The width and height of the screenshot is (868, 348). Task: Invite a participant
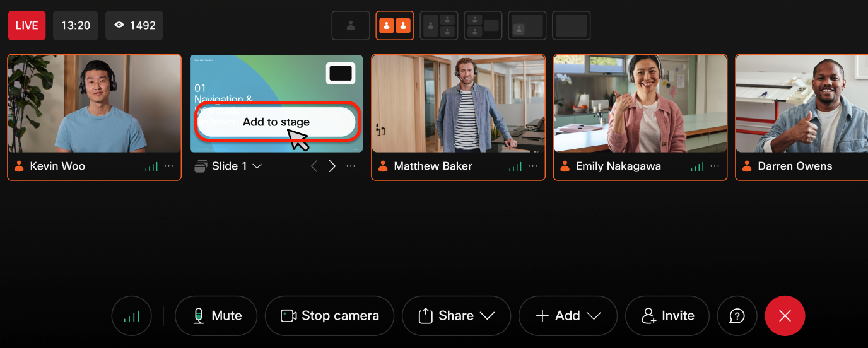pyautogui.click(x=667, y=316)
